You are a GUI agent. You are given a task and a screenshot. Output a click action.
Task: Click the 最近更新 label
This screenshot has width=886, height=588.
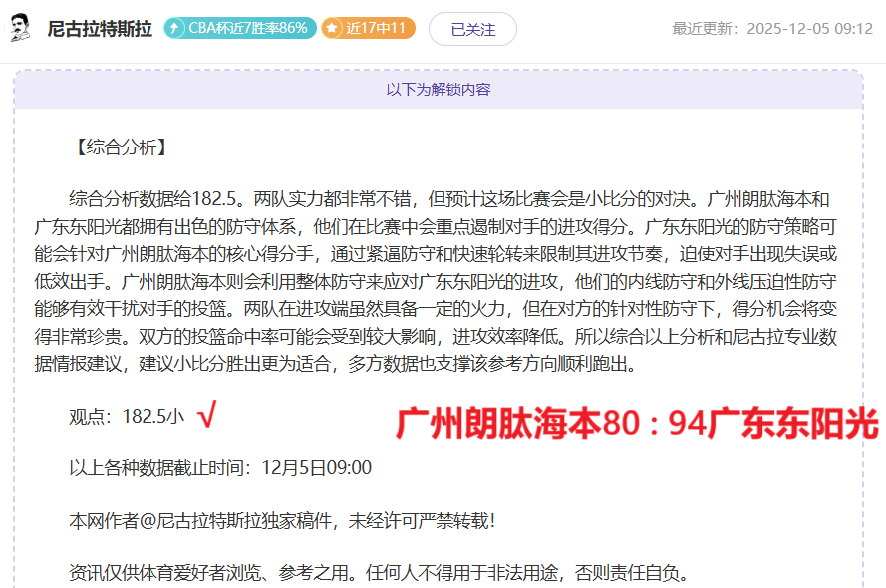(x=706, y=29)
